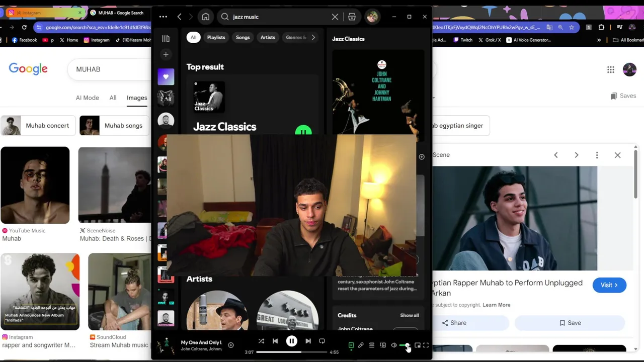This screenshot has width=644, height=362.
Task: Open connect to a device icon
Action: (383, 345)
